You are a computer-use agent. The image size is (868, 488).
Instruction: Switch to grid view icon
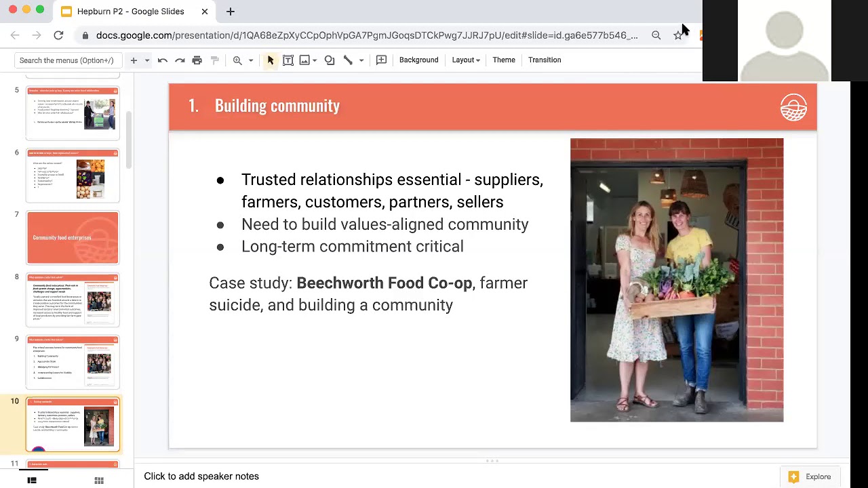tap(99, 481)
